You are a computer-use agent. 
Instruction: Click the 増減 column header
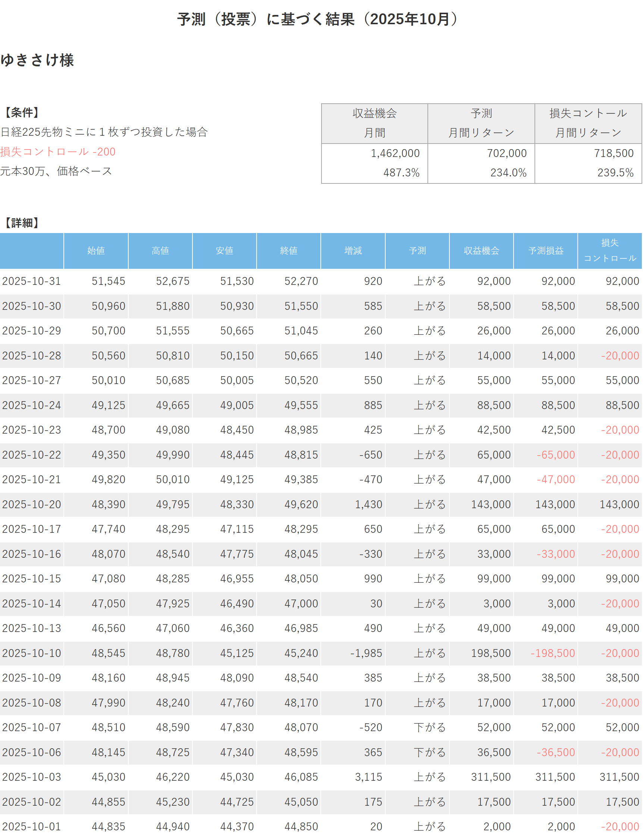[353, 251]
